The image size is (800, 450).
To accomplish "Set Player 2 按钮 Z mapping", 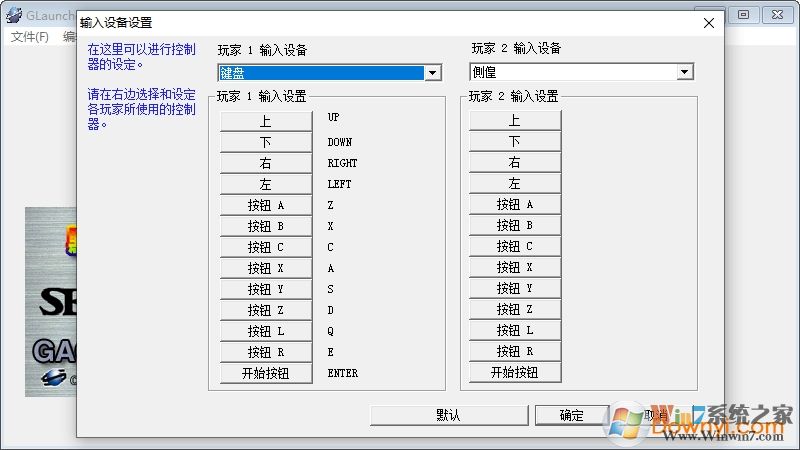I will tap(515, 309).
